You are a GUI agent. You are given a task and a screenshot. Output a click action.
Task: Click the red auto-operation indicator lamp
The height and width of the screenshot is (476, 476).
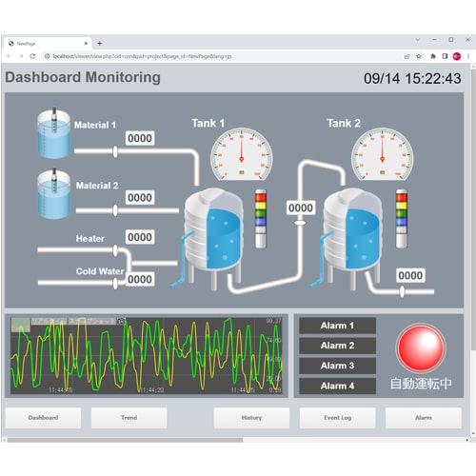[421, 348]
